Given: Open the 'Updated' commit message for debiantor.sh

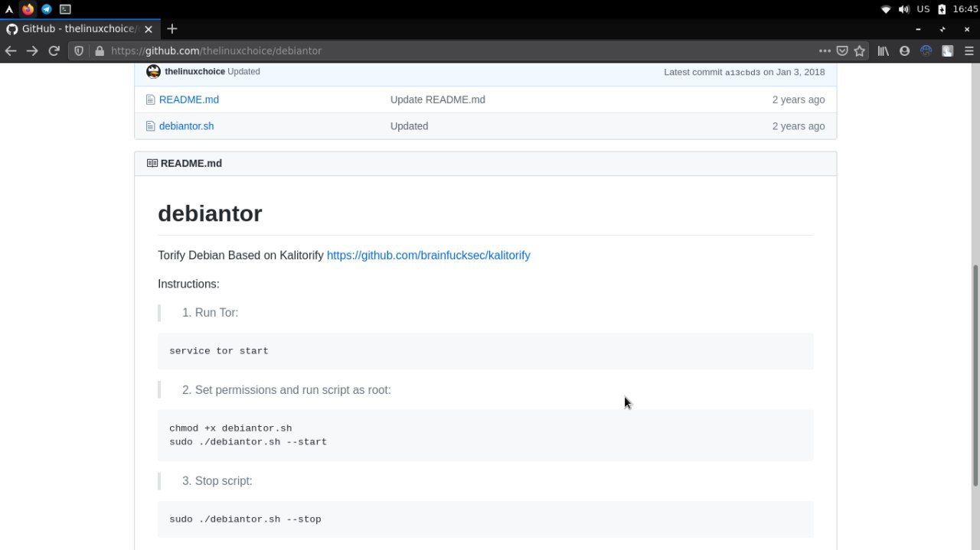Looking at the screenshot, I should [409, 126].
